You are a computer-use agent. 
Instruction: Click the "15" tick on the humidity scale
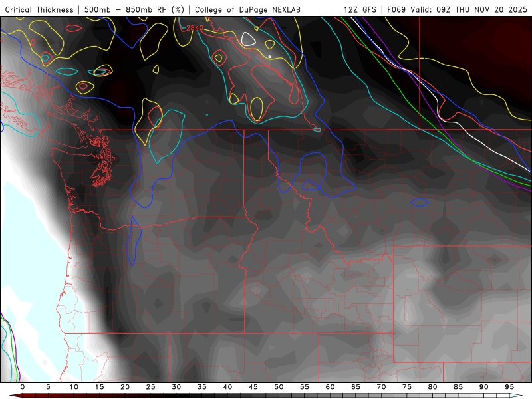[99, 387]
